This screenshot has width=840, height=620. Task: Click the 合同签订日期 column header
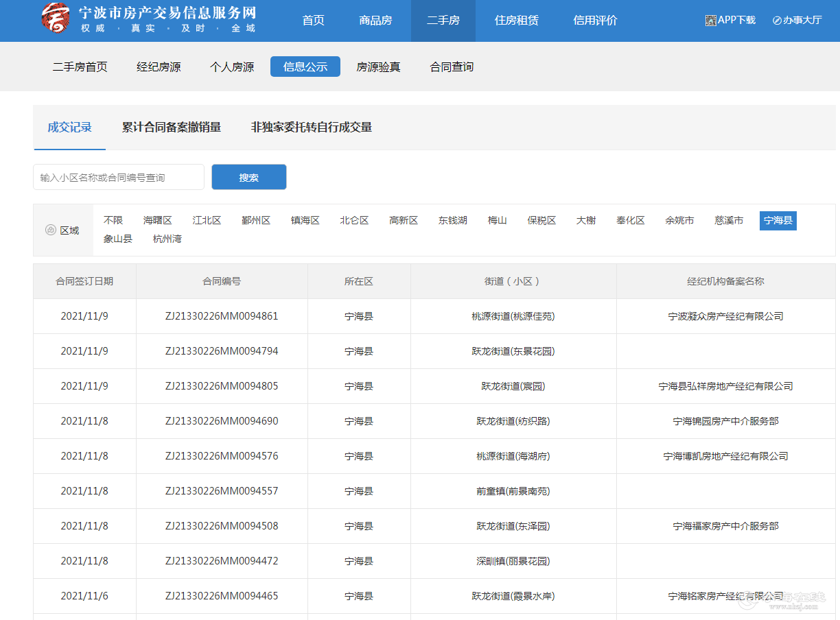84,281
